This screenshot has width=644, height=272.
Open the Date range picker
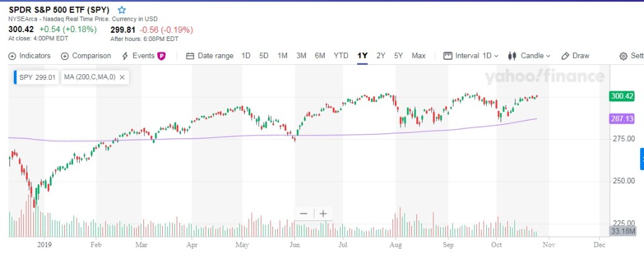coord(210,55)
